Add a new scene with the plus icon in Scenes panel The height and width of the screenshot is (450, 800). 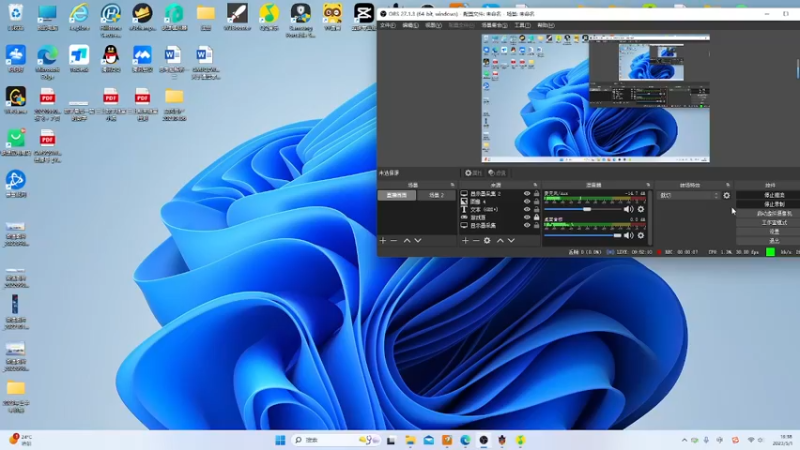[383, 240]
